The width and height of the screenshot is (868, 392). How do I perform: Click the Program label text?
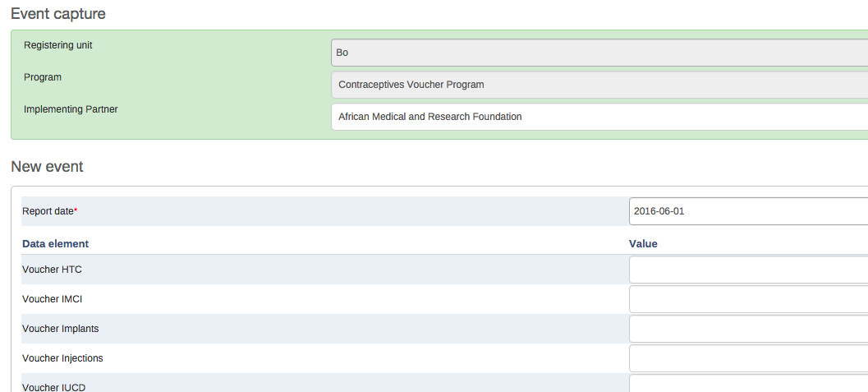click(43, 77)
